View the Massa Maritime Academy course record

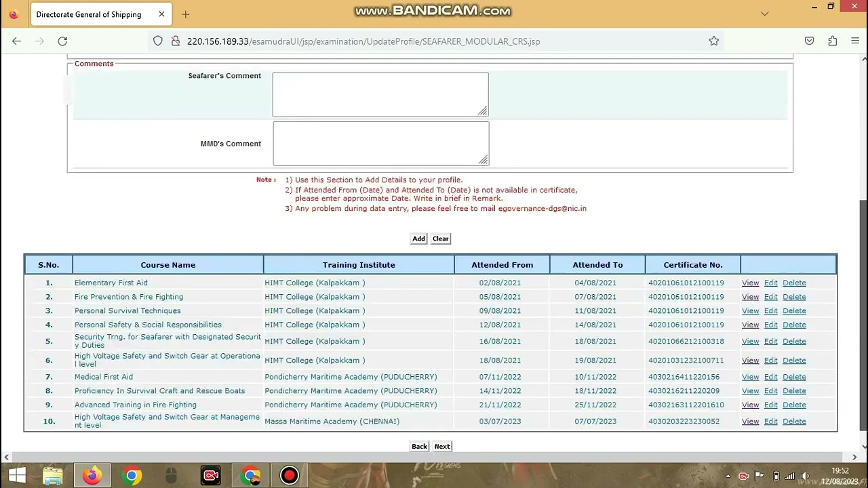(x=750, y=422)
